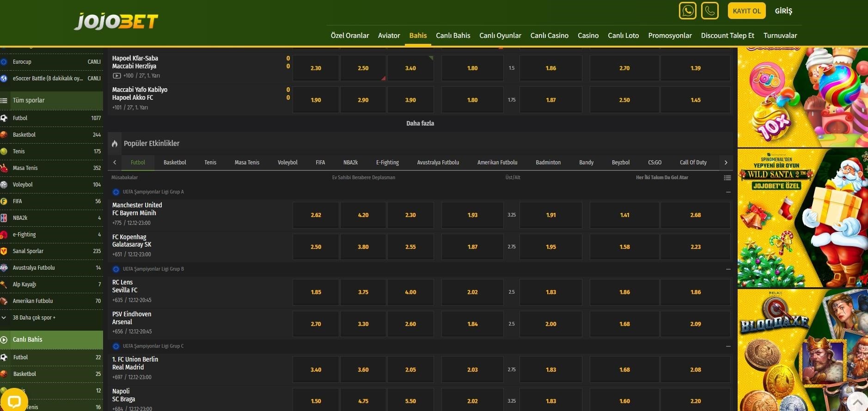
Task: Click the Canlı Bahis play icon
Action: point(4,339)
